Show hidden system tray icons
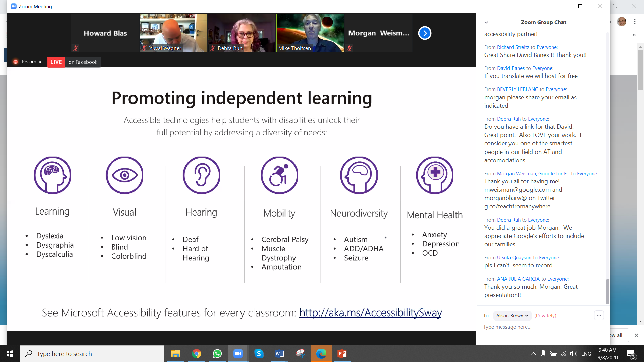The width and height of the screenshot is (644, 362). [533, 354]
